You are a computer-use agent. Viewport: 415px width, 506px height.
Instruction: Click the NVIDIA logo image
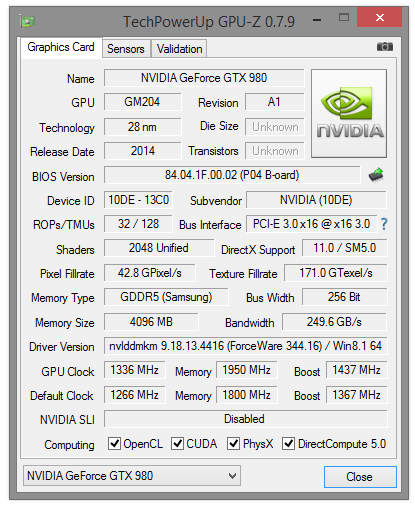pyautogui.click(x=349, y=113)
